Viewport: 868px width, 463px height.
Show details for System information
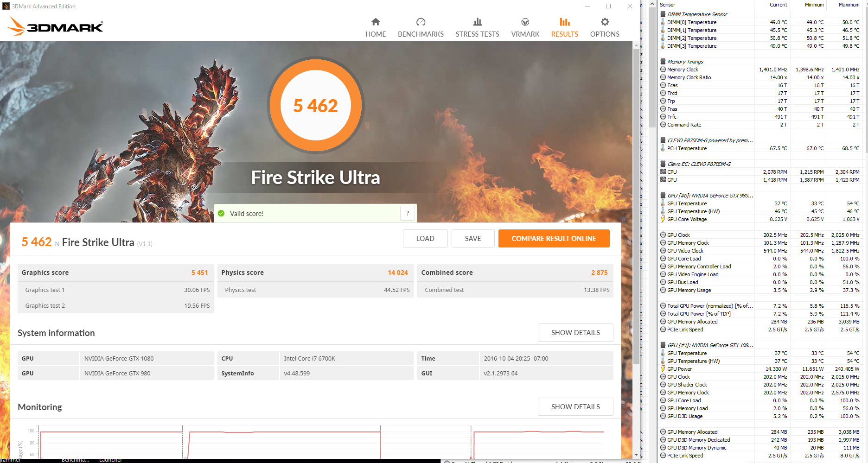pos(575,332)
